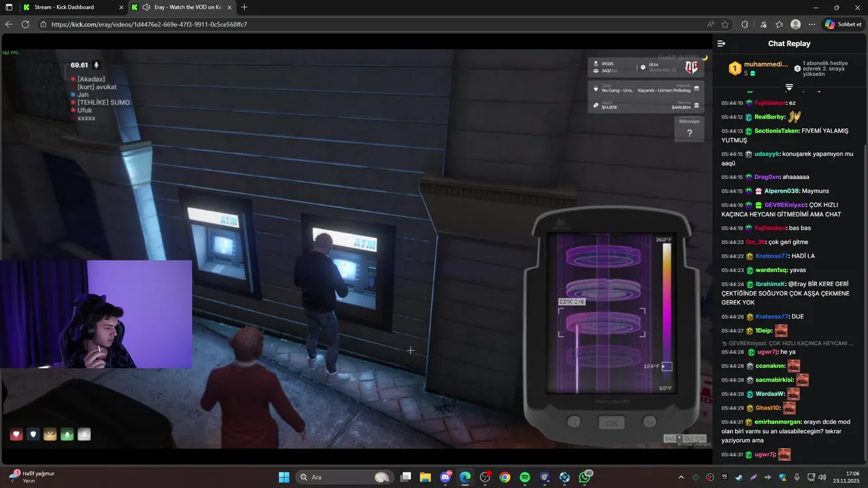Click chat username ibrahimxK
The image size is (868, 488).
770,284
